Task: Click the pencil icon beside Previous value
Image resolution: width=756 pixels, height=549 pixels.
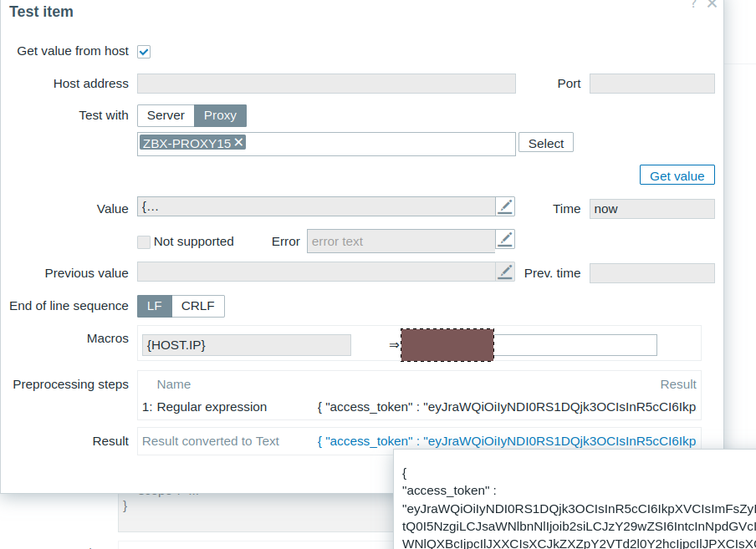Action: (505, 272)
